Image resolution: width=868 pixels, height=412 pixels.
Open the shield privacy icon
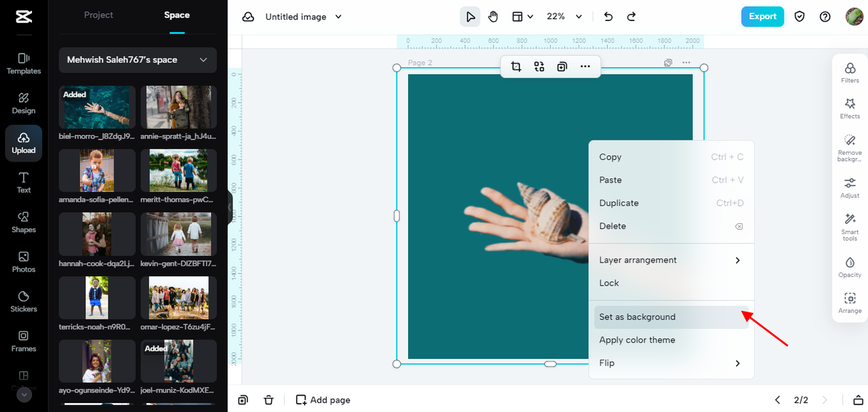coord(800,17)
